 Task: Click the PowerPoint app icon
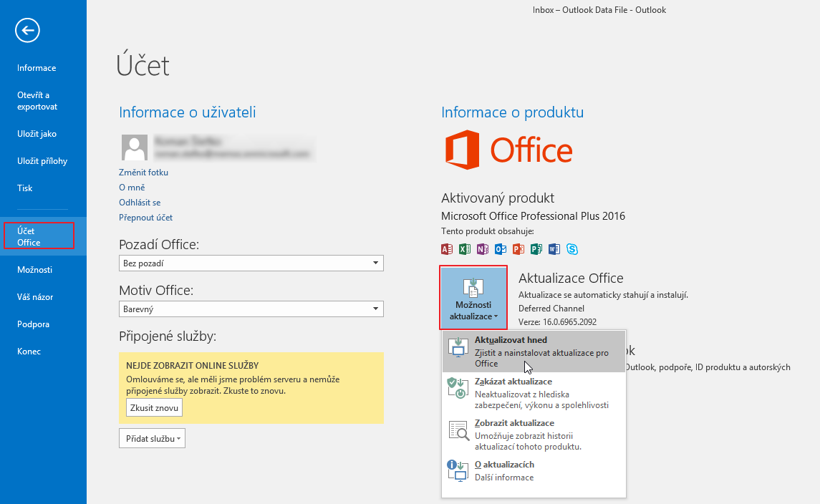coord(518,249)
